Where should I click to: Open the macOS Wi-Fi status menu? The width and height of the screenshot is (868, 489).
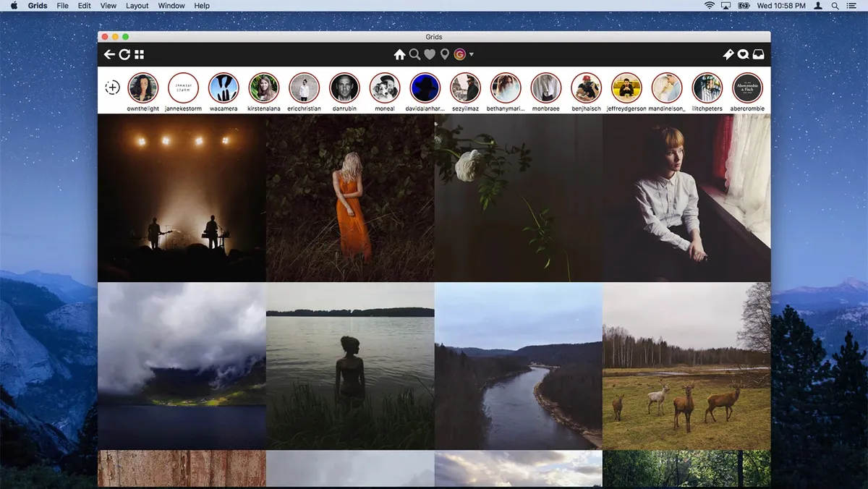pyautogui.click(x=710, y=6)
